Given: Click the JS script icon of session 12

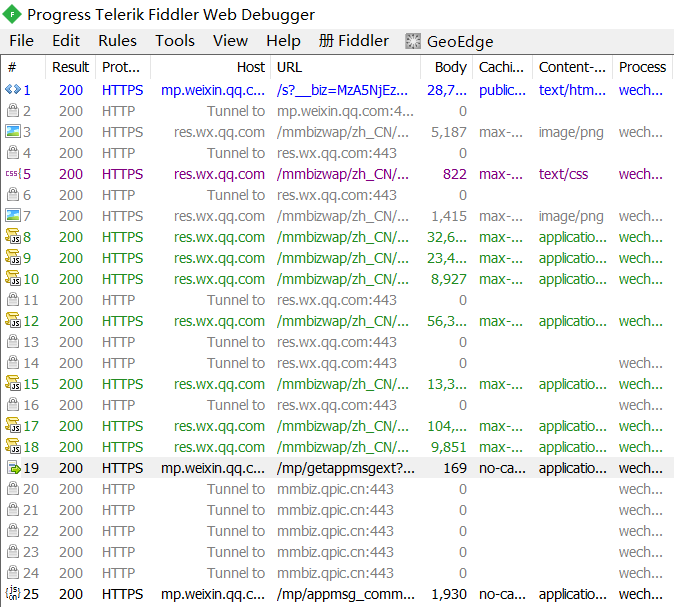Looking at the screenshot, I should click(x=13, y=321).
